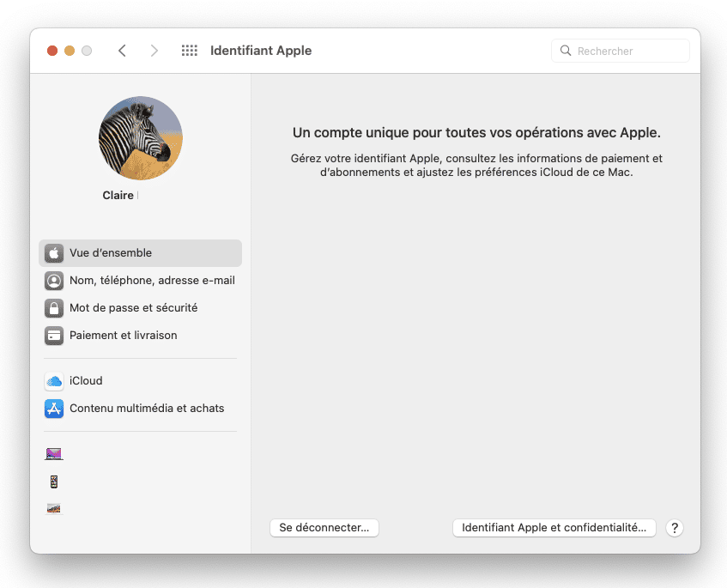Open Identifiant Apple et confidentialité
Image resolution: width=727 pixels, height=588 pixels.
tap(554, 528)
